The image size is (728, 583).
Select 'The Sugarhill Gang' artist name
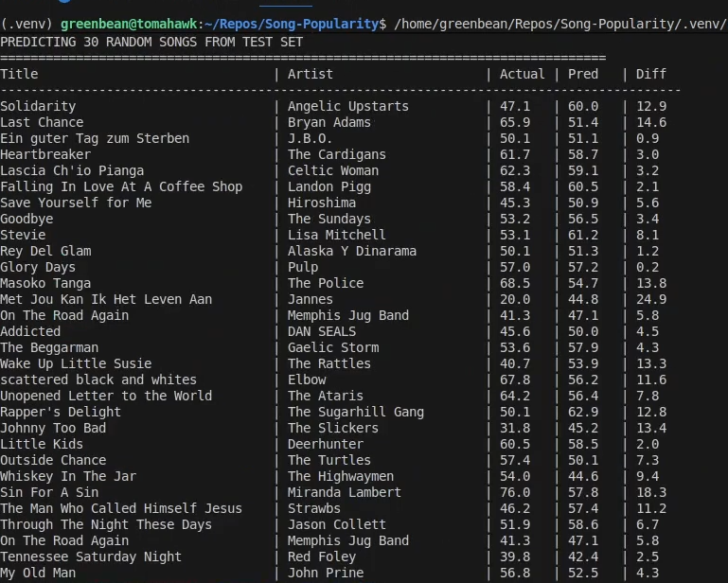coord(356,412)
